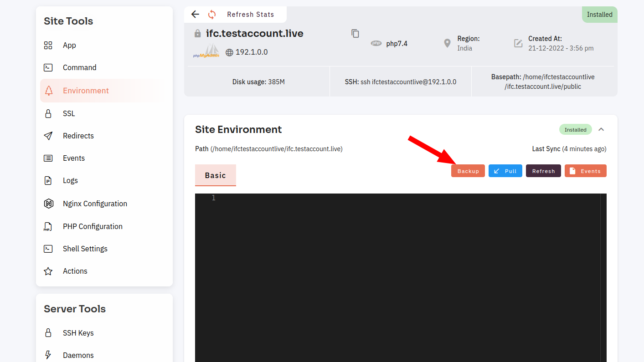Open the App menu item
Viewport: 644px width, 362px height.
point(104,45)
